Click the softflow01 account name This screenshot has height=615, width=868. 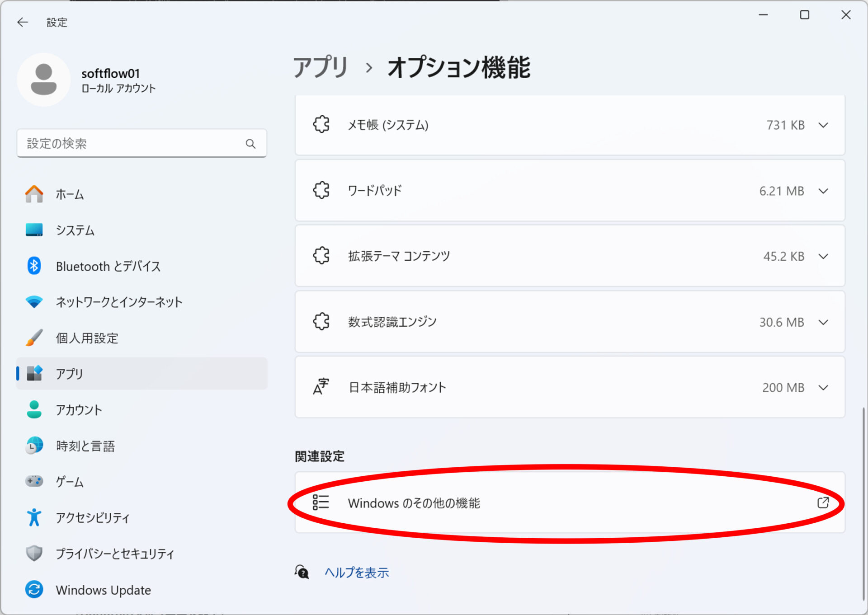[111, 73]
